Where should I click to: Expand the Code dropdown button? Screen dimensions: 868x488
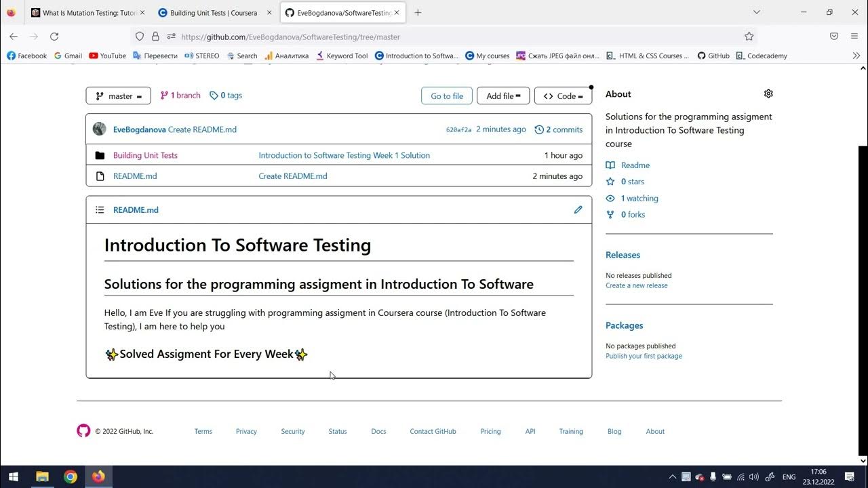[x=563, y=96]
